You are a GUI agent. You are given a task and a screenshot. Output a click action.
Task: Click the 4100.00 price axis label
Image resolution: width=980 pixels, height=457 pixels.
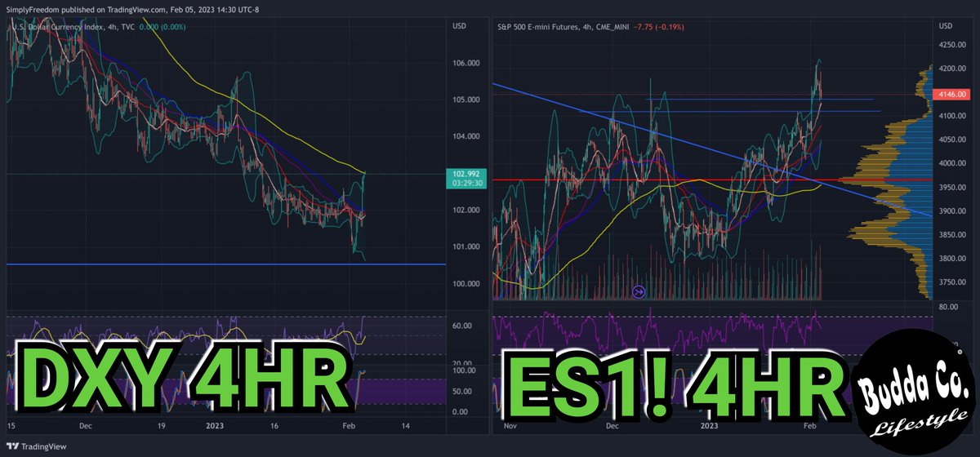click(x=951, y=117)
